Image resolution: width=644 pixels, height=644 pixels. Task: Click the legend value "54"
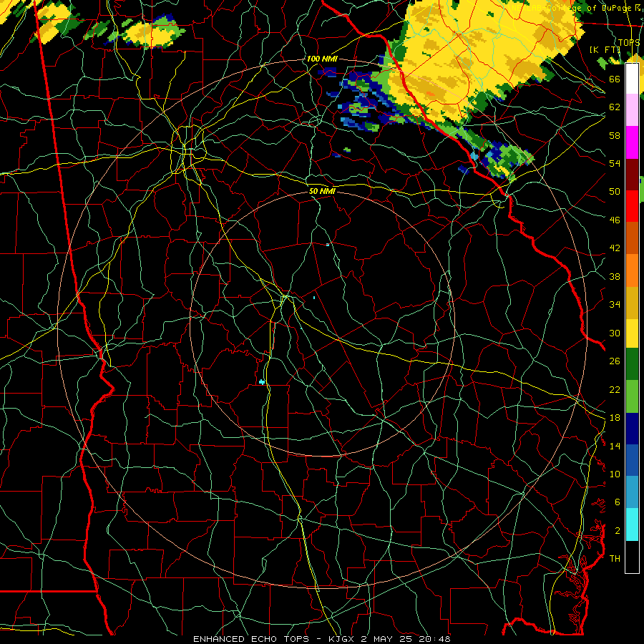615,163
